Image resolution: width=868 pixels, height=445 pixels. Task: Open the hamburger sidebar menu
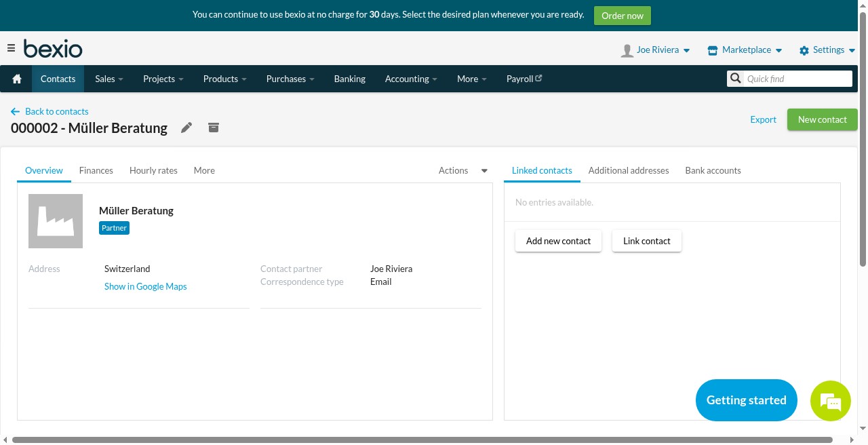(x=11, y=48)
